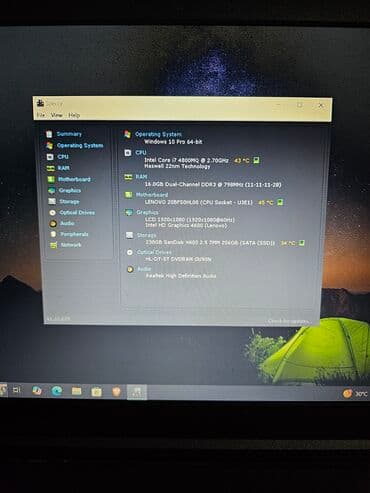Select Storage in the sidebar

pyautogui.click(x=69, y=201)
